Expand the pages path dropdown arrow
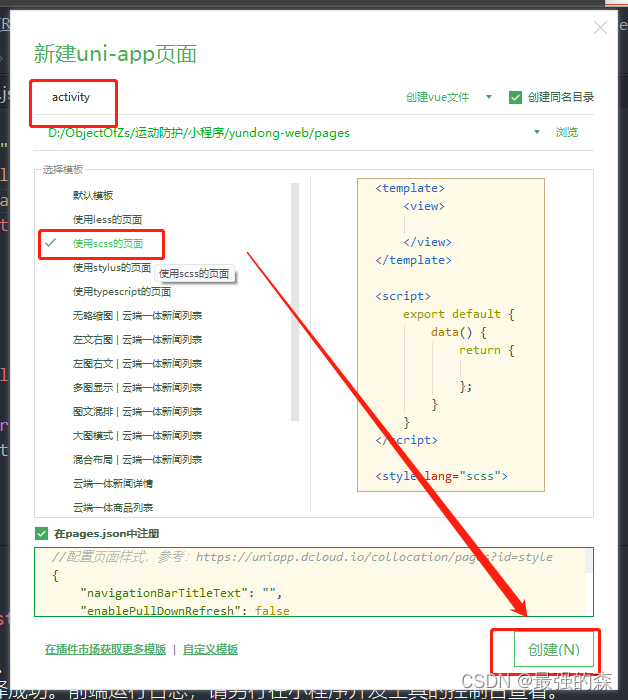 (537, 132)
